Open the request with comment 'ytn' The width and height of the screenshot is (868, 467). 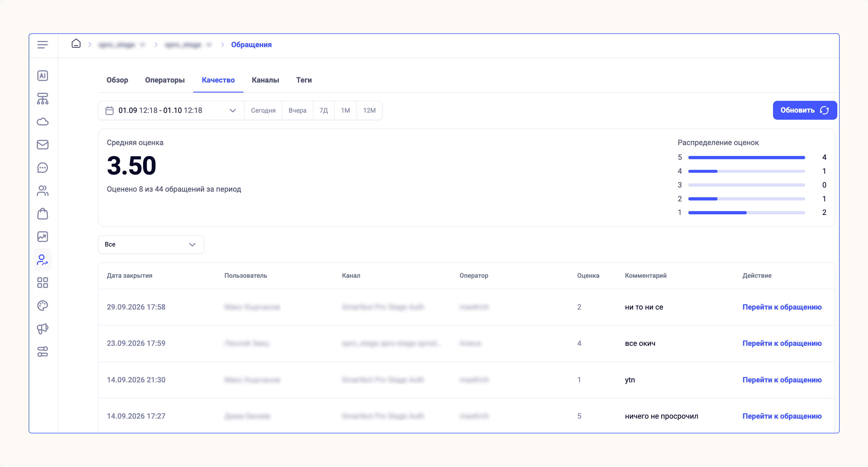[782, 380]
